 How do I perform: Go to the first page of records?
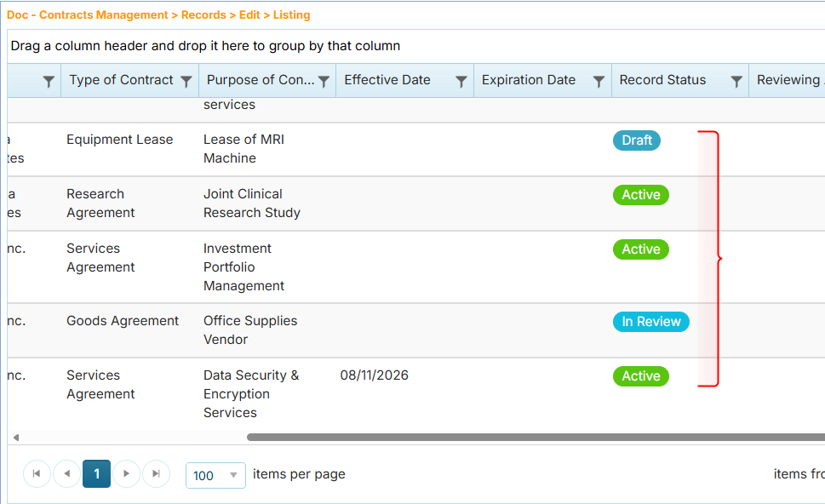coord(37,474)
